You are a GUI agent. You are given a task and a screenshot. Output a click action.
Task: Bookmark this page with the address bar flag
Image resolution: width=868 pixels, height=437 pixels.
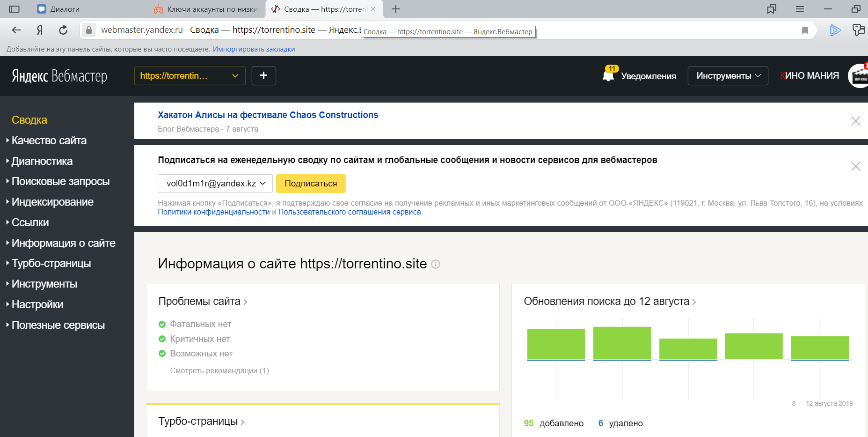[x=805, y=30]
